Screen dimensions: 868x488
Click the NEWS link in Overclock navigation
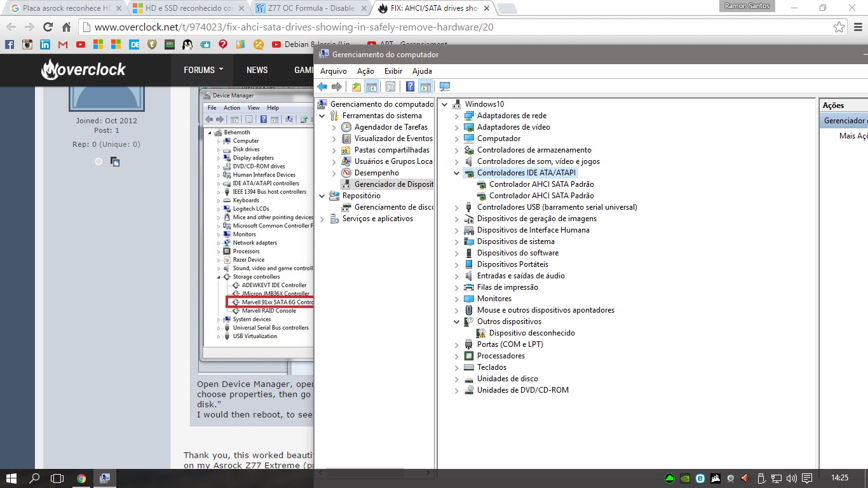(257, 70)
